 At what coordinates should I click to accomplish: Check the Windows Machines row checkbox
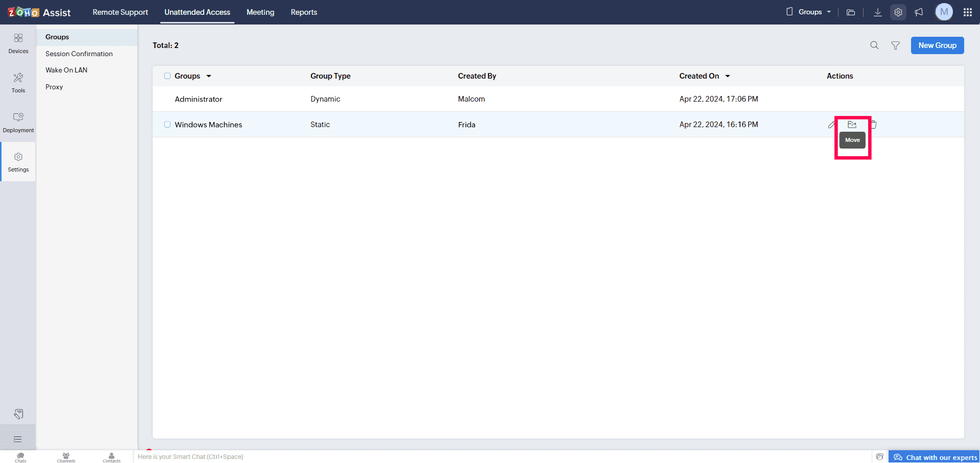(x=167, y=125)
